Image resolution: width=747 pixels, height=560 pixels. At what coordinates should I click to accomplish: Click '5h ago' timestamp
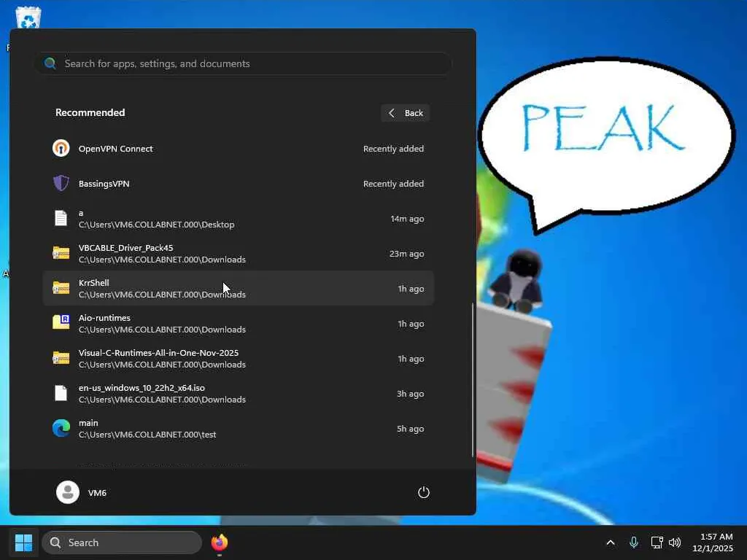(x=410, y=429)
